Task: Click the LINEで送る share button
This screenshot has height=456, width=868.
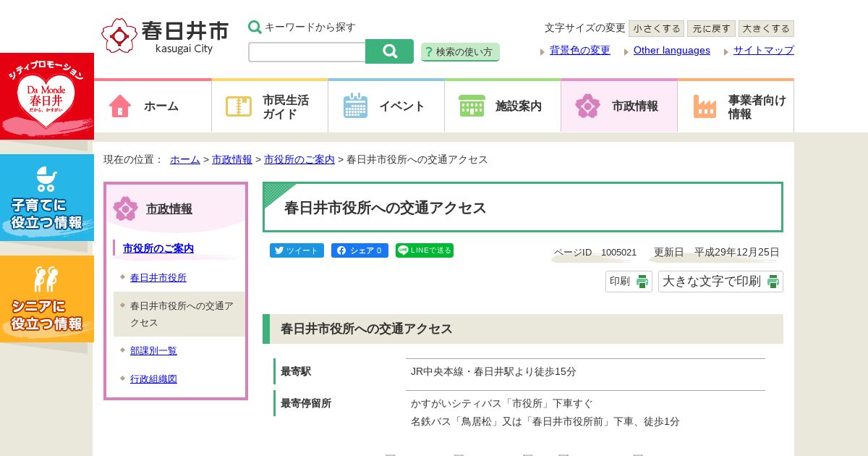Action: click(x=425, y=250)
